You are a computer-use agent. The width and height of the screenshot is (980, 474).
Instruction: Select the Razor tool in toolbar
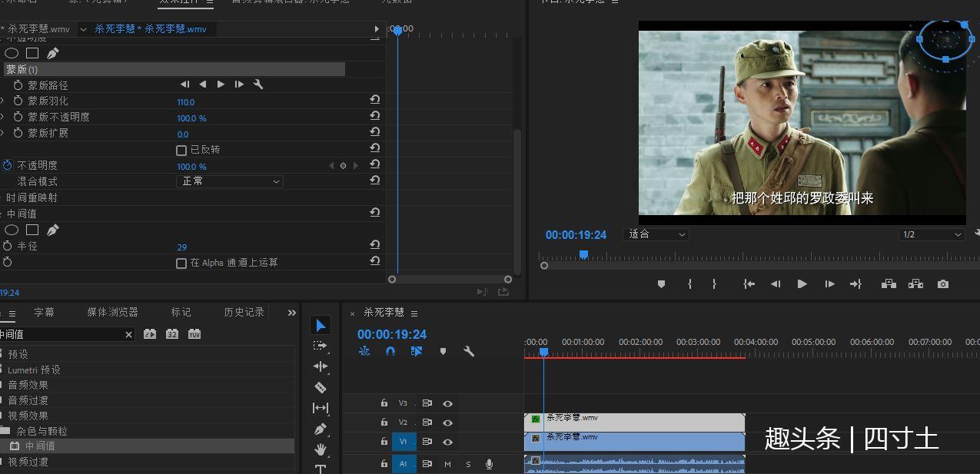click(x=321, y=387)
